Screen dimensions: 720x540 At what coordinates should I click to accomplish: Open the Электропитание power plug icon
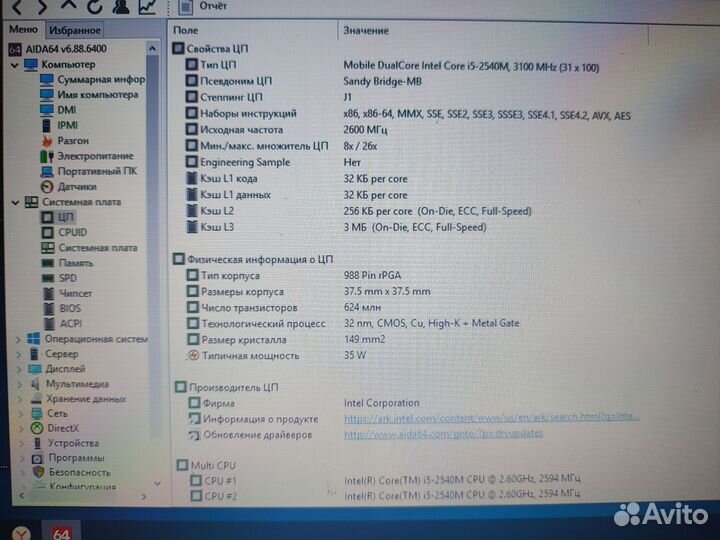point(47,156)
